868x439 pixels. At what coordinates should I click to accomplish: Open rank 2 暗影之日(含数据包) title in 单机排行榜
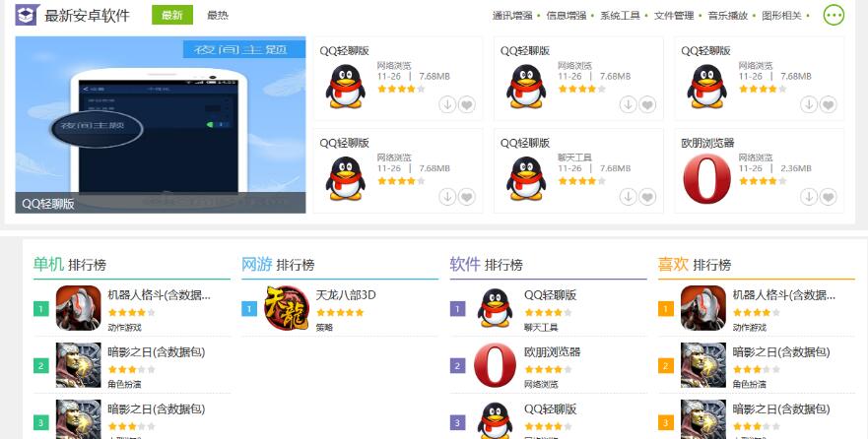coord(156,351)
